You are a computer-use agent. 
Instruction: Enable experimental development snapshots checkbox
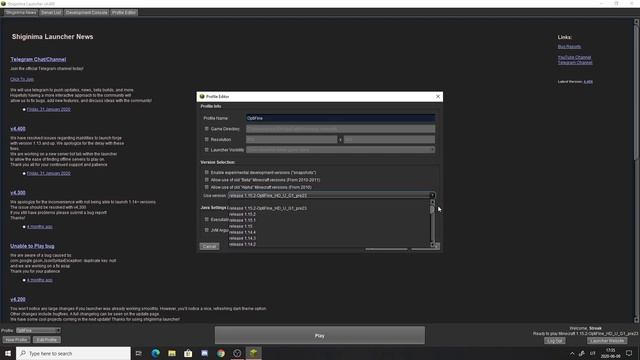click(x=207, y=172)
